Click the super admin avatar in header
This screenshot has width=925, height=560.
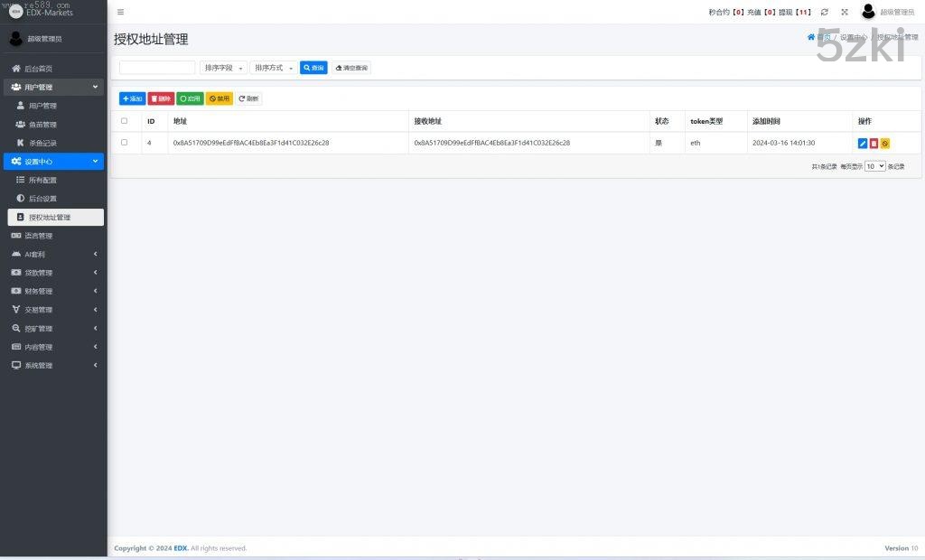[x=868, y=12]
